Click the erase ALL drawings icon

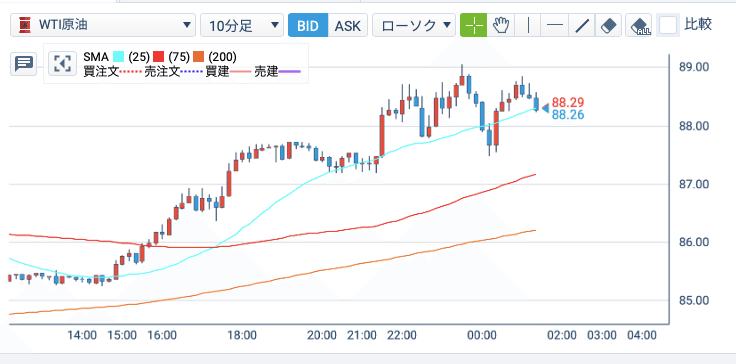[x=639, y=25]
